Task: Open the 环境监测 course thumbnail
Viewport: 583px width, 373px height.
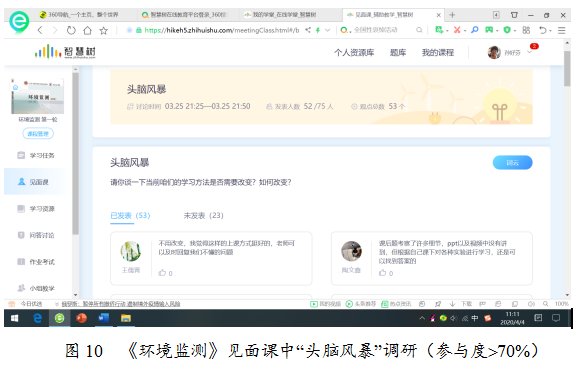Action: [x=38, y=96]
